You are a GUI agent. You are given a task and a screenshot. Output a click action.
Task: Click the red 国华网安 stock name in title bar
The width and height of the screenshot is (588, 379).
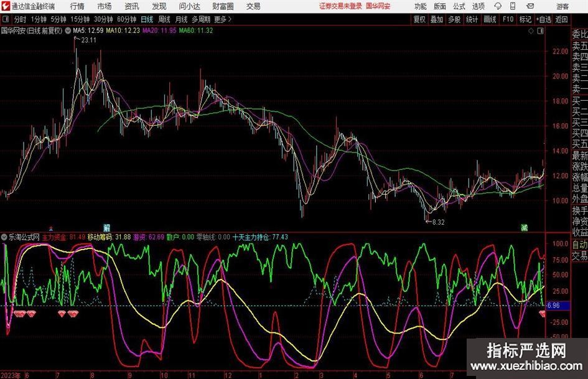click(x=378, y=6)
